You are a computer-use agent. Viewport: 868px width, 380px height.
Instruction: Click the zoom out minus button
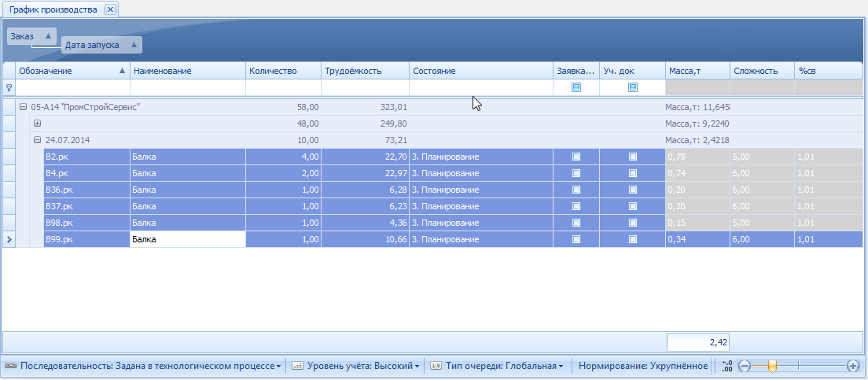coord(745,366)
